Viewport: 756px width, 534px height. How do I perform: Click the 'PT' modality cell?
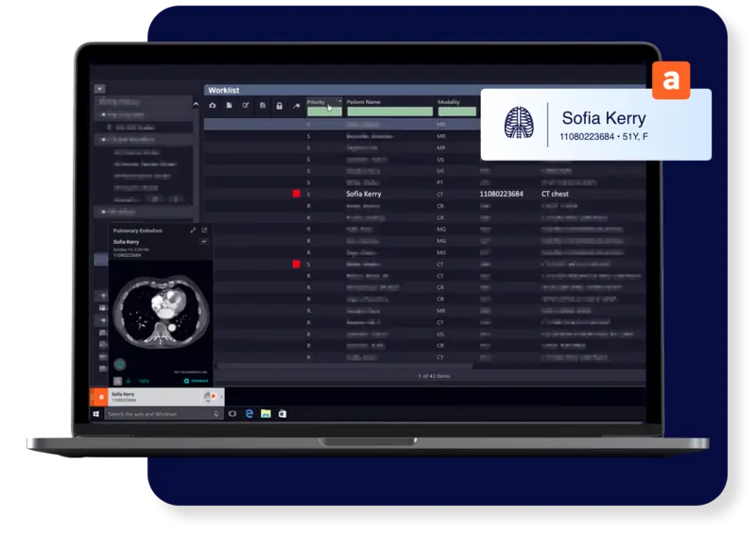tap(440, 182)
